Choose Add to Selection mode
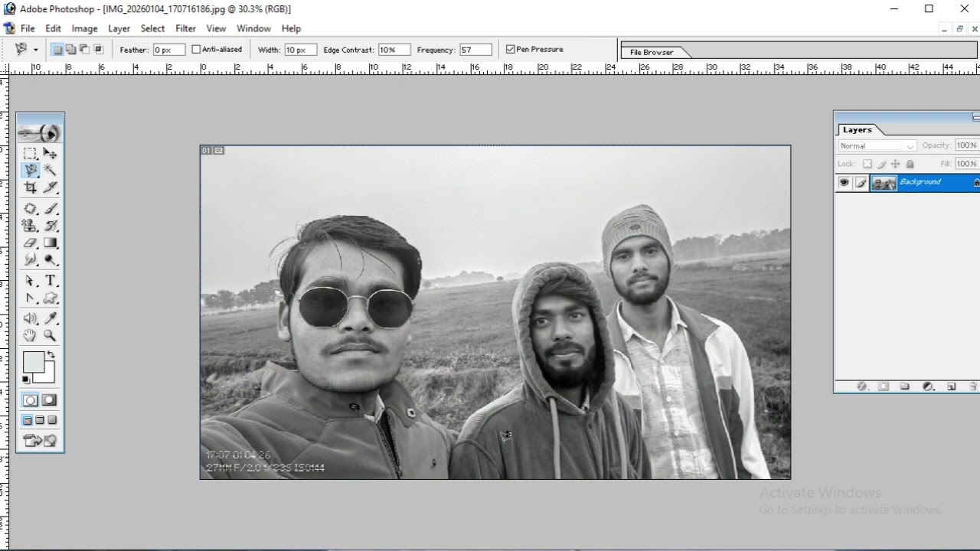The image size is (980, 551). (70, 50)
